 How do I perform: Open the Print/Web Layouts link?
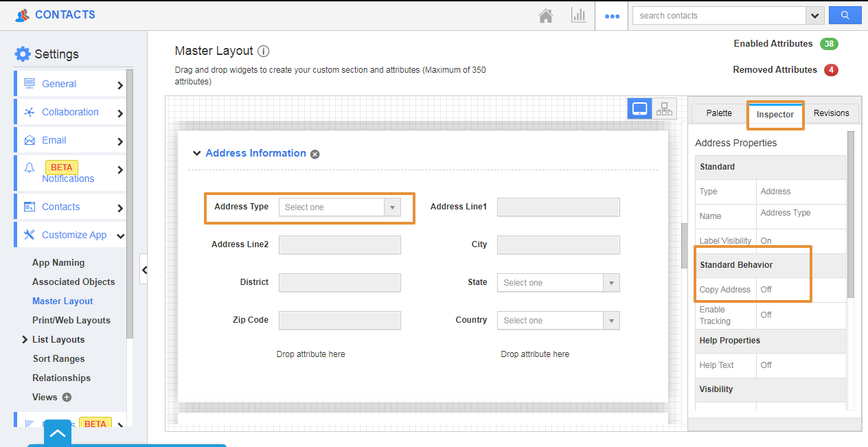pos(71,320)
